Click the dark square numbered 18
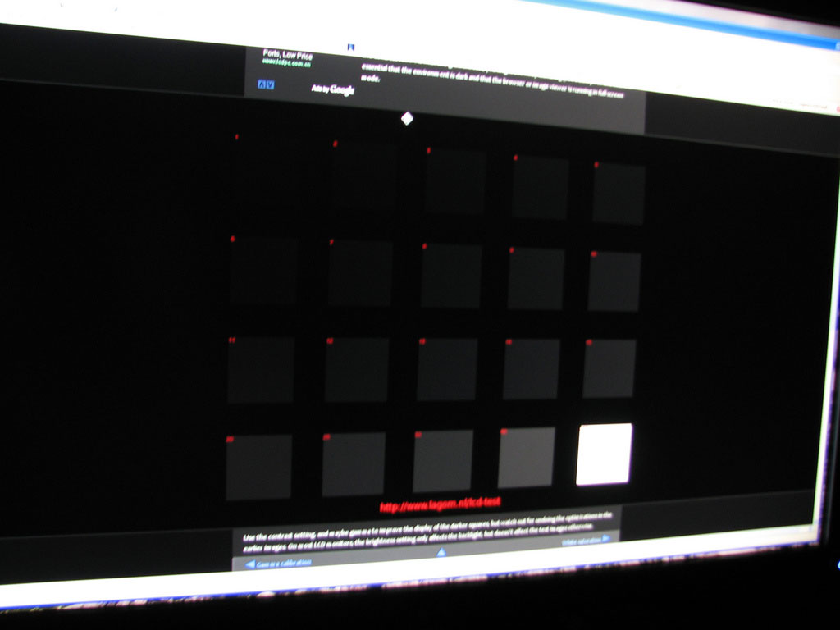Screen dimensions: 840x630 pyautogui.click(x=442, y=461)
